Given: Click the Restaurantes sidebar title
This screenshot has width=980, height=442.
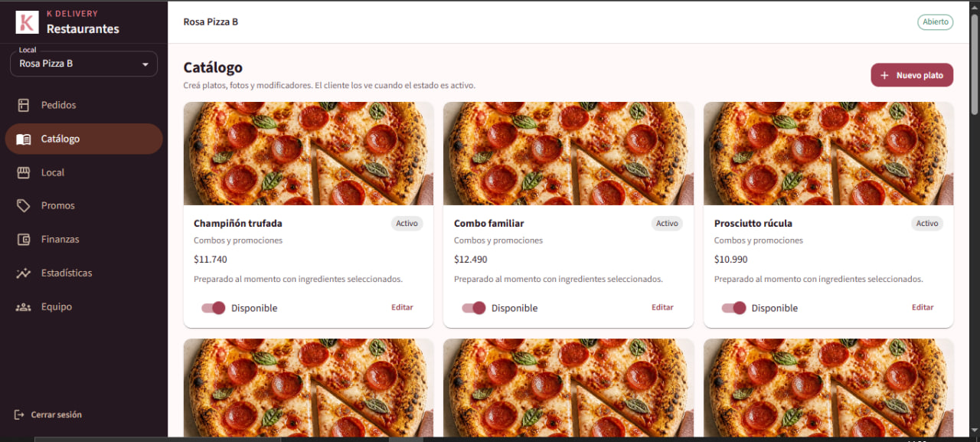Looking at the screenshot, I should (x=83, y=29).
